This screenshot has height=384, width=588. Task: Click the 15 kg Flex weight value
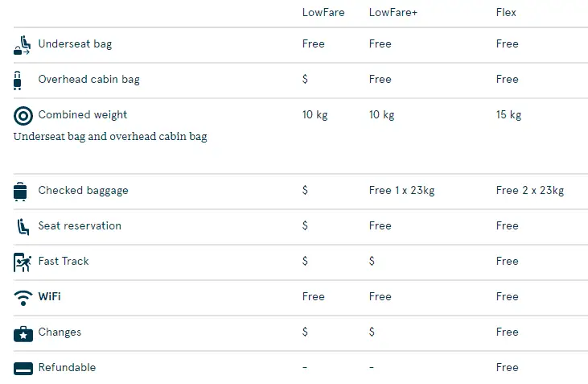click(x=508, y=114)
